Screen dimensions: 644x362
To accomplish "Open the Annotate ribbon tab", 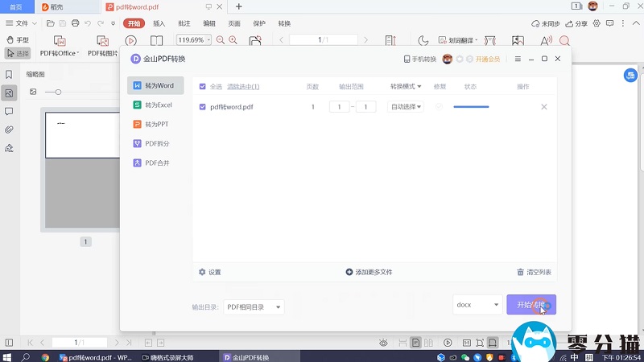I will [184, 23].
